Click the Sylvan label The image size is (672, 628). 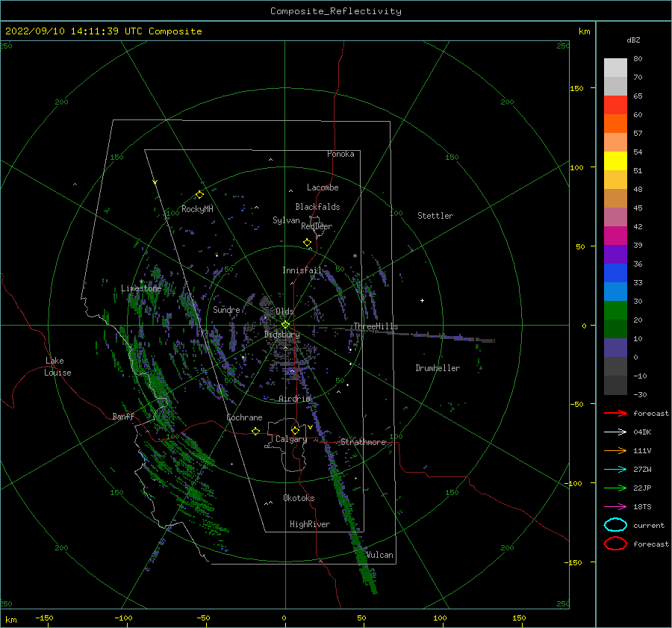tap(286, 220)
